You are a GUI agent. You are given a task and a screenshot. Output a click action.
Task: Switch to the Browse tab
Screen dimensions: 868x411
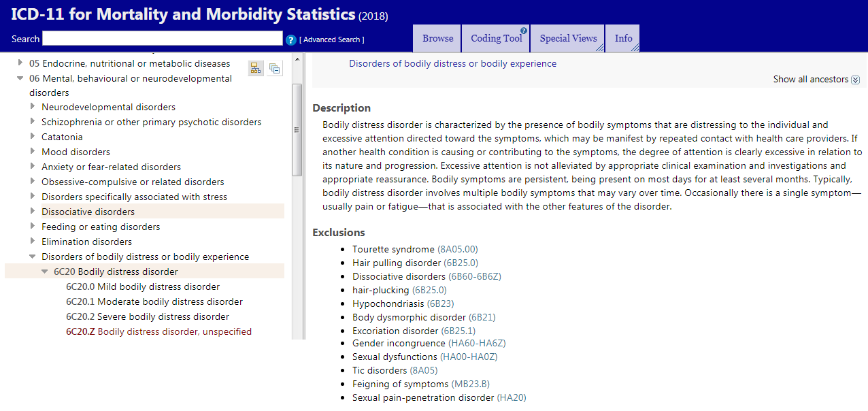tap(437, 39)
